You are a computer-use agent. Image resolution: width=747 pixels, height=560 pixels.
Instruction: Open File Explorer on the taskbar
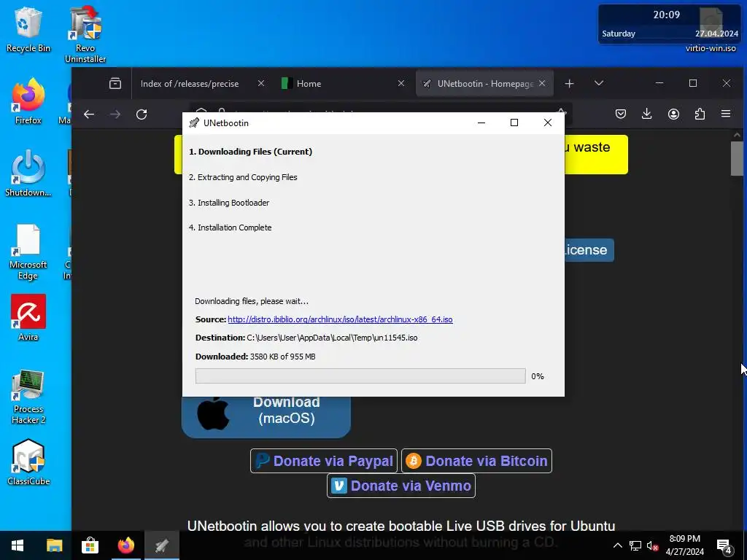point(54,545)
